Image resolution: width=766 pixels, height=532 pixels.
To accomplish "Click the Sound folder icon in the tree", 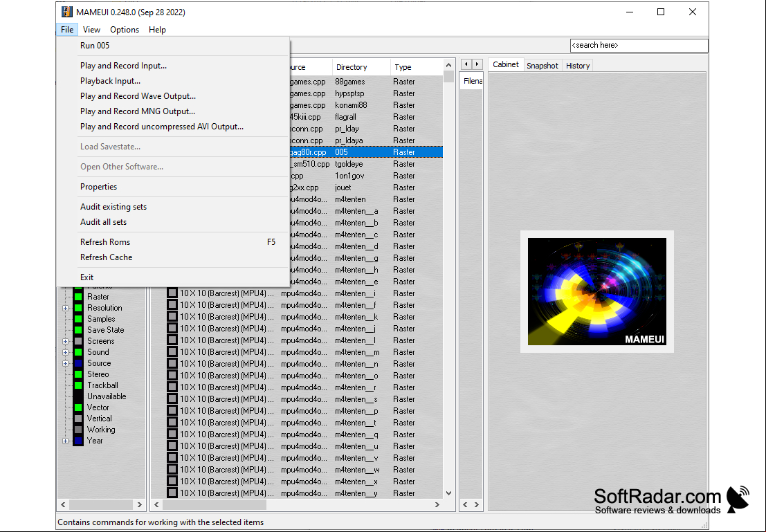I will tap(78, 352).
